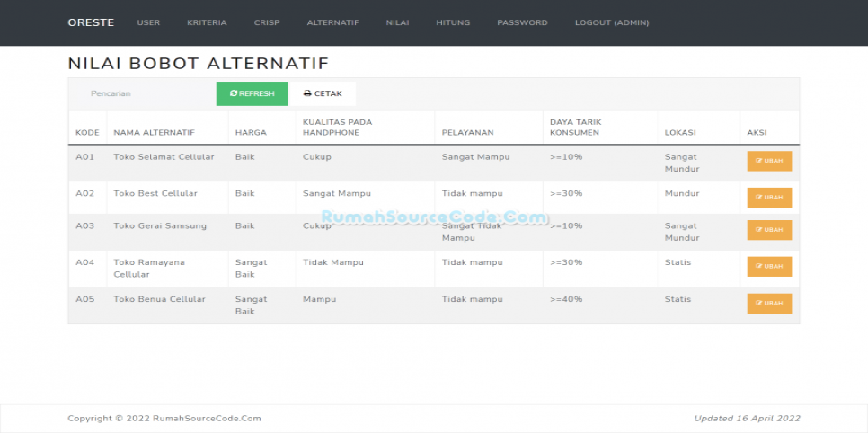Select the LOKASI column header
Image resolution: width=868 pixels, height=433 pixels.
(x=680, y=133)
